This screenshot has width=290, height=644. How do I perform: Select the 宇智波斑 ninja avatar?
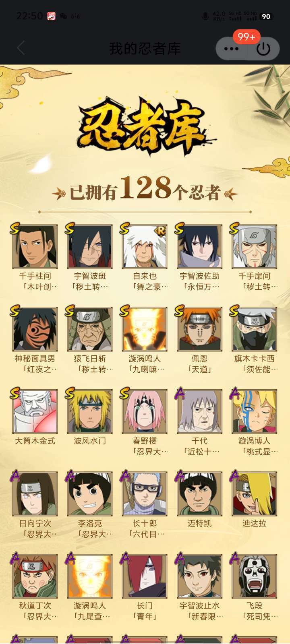point(90,247)
